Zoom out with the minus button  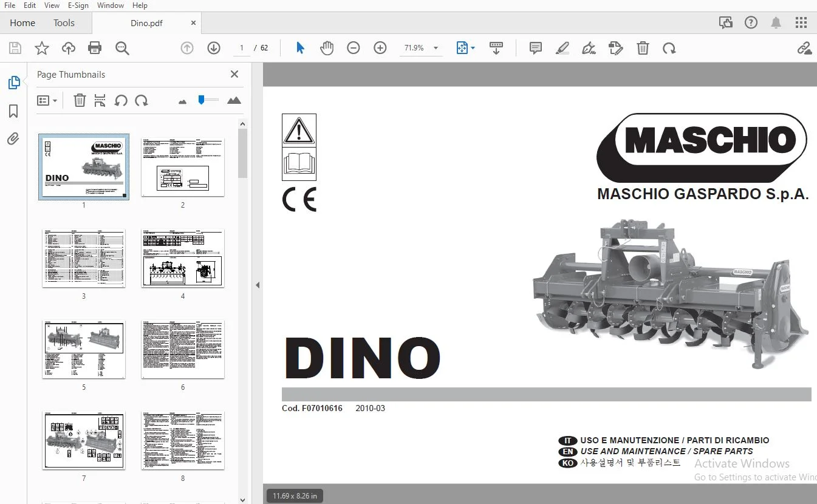pyautogui.click(x=354, y=48)
